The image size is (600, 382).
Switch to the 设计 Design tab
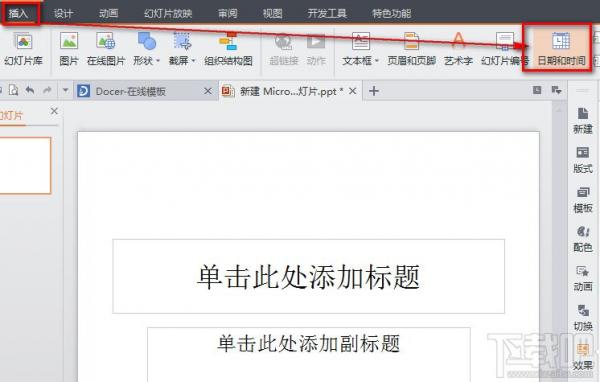63,13
